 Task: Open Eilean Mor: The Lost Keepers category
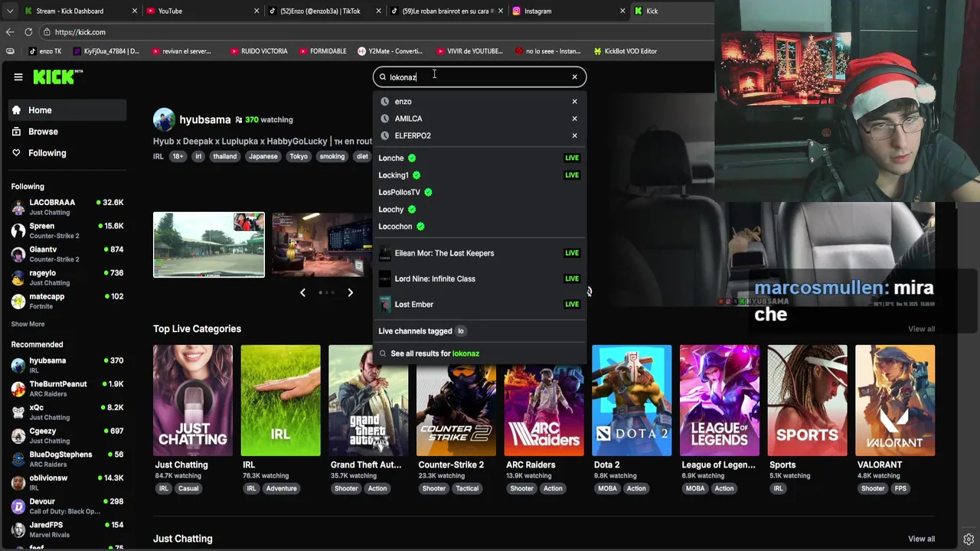[x=479, y=253]
